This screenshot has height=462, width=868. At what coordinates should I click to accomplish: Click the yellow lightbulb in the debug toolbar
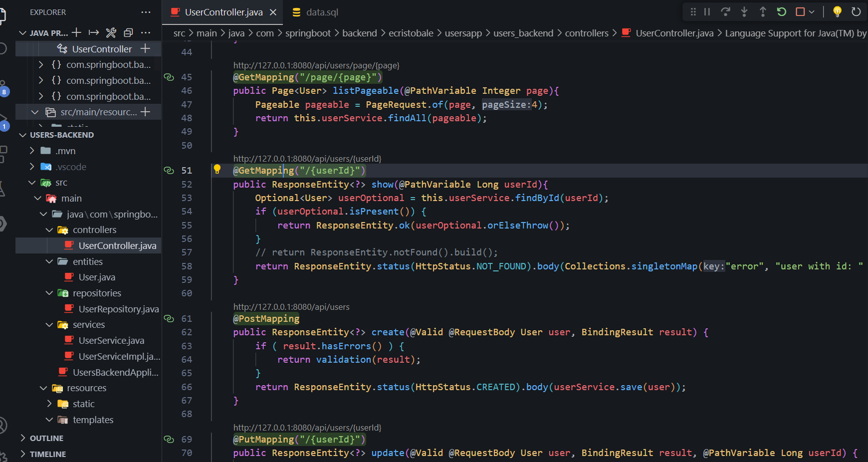[837, 12]
